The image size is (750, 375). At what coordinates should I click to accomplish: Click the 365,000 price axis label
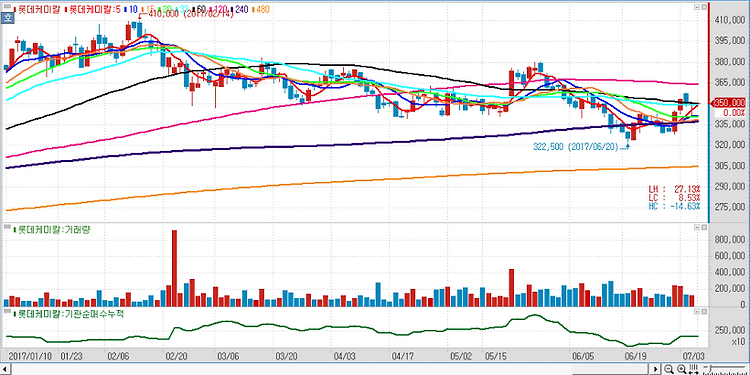pyautogui.click(x=730, y=83)
